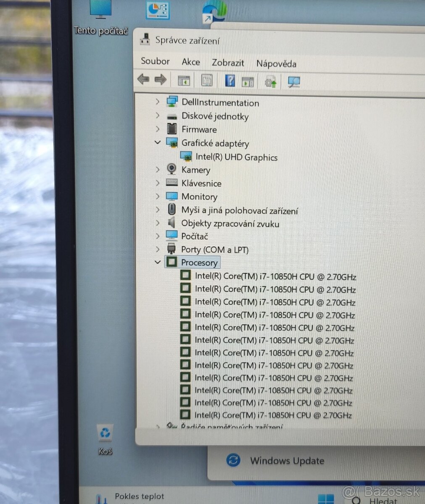Viewport: 425px width, 504px height.
Task: Open the Tento počítač desktop icon
Action: (100, 18)
